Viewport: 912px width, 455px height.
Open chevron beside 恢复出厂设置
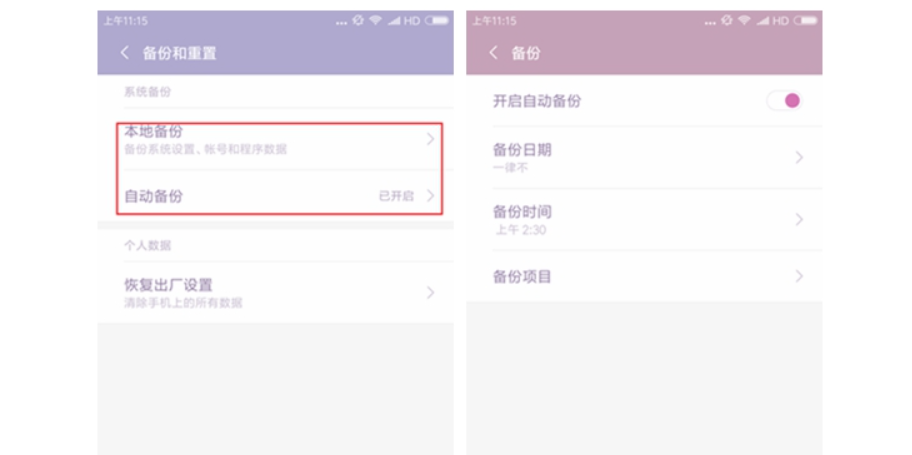pos(430,292)
